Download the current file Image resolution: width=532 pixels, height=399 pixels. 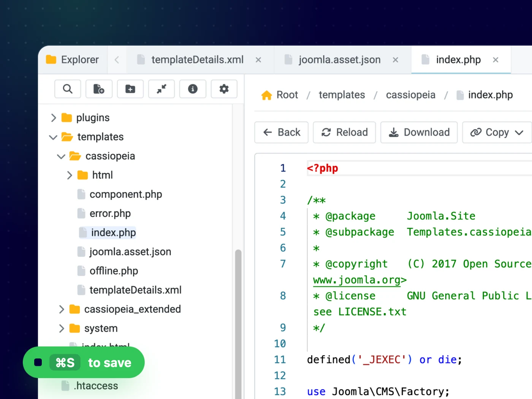(419, 132)
